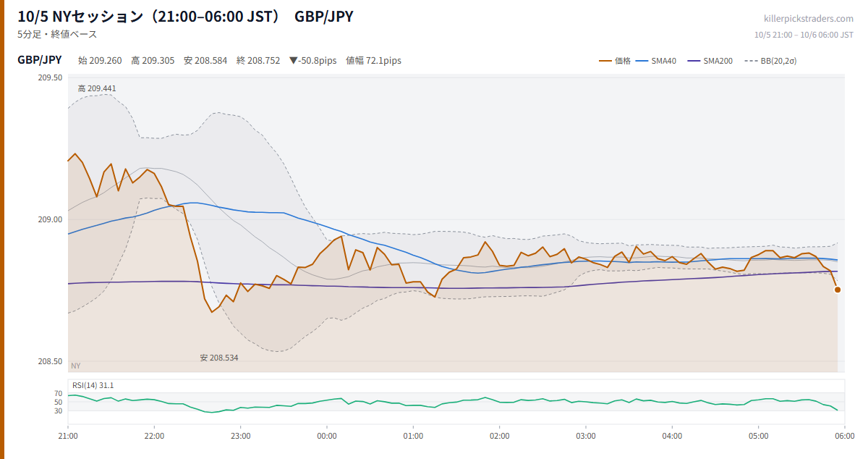Toggle the SMA40 legend entry
Image resolution: width=868 pixels, height=459 pixels.
tap(655, 61)
